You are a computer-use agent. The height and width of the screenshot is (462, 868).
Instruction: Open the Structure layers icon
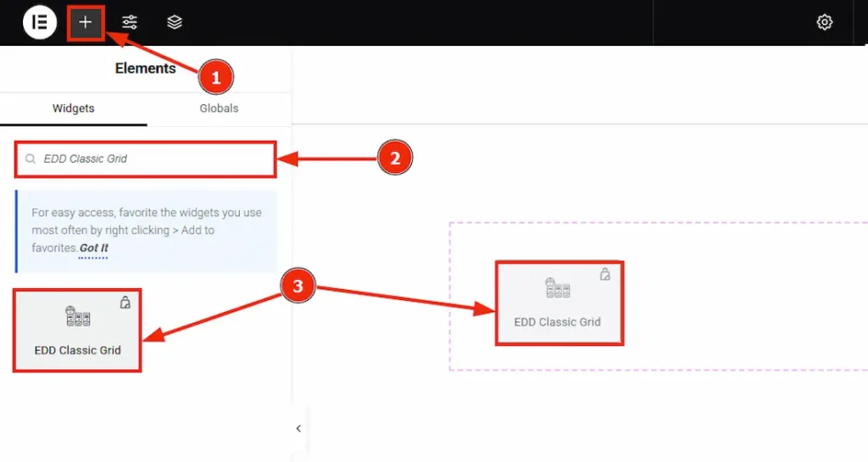pyautogui.click(x=175, y=22)
